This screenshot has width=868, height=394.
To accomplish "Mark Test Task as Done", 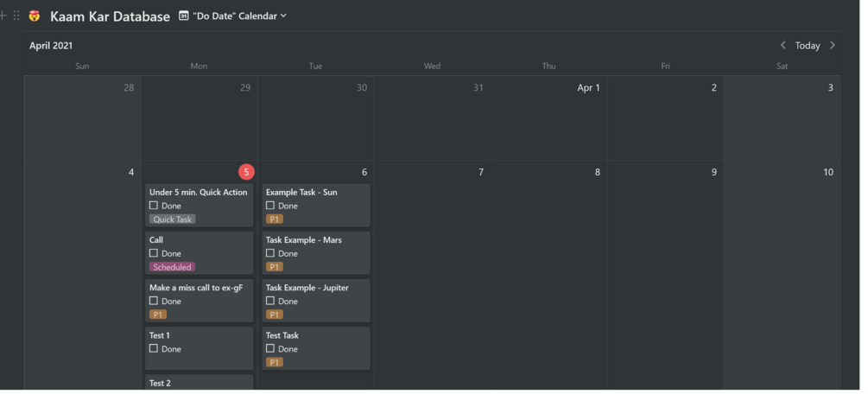I will click(270, 349).
